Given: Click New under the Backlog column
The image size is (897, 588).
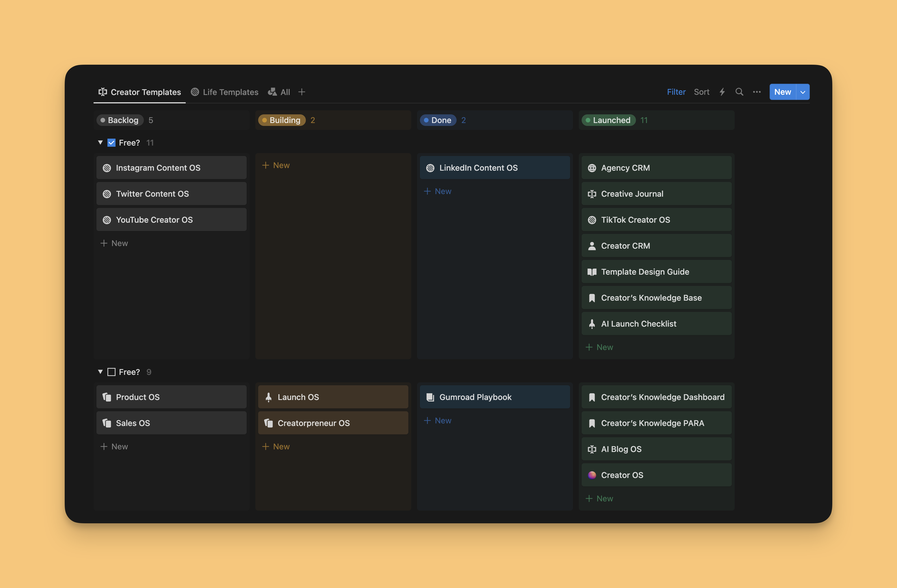Looking at the screenshot, I should click(114, 243).
